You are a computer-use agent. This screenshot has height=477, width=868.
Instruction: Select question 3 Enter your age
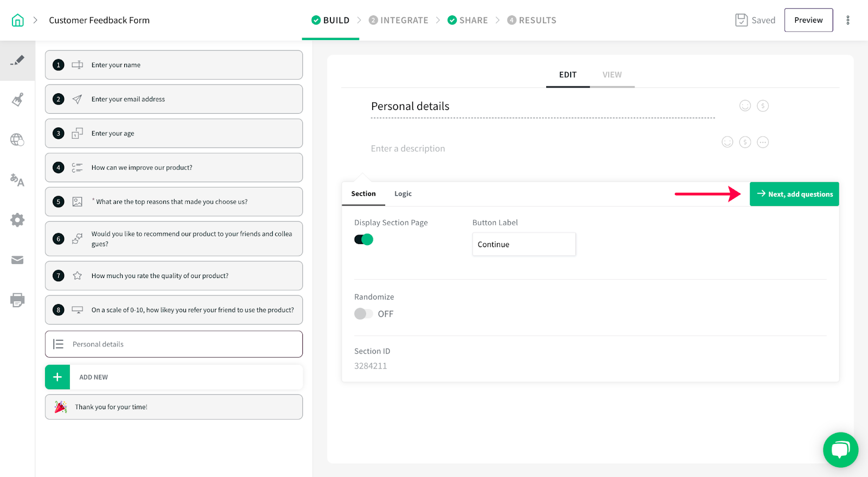click(x=174, y=133)
